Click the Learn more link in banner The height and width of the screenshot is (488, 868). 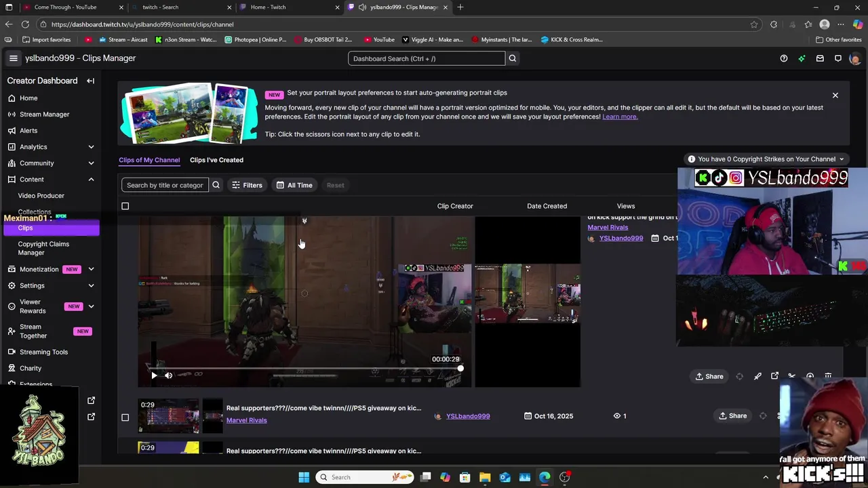point(620,117)
